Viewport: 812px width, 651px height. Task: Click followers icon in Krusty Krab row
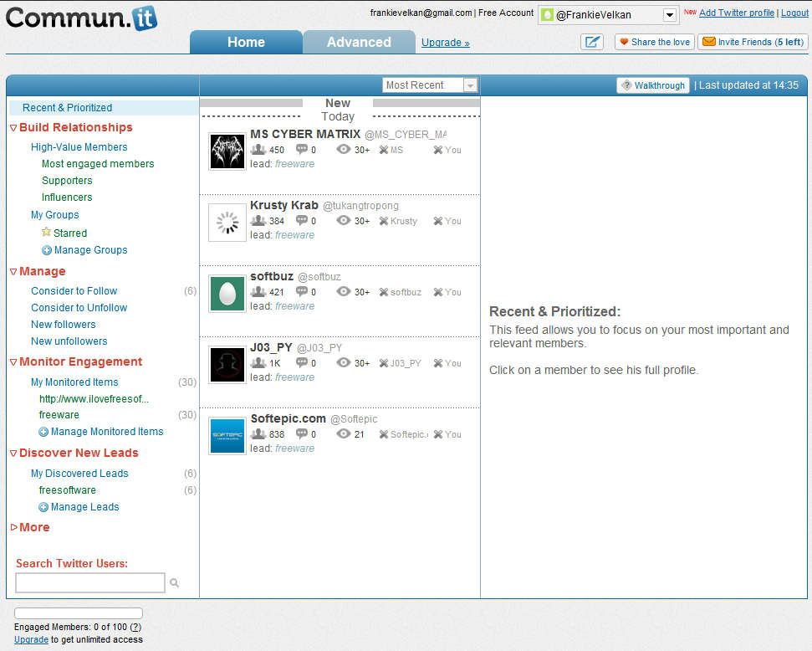258,220
